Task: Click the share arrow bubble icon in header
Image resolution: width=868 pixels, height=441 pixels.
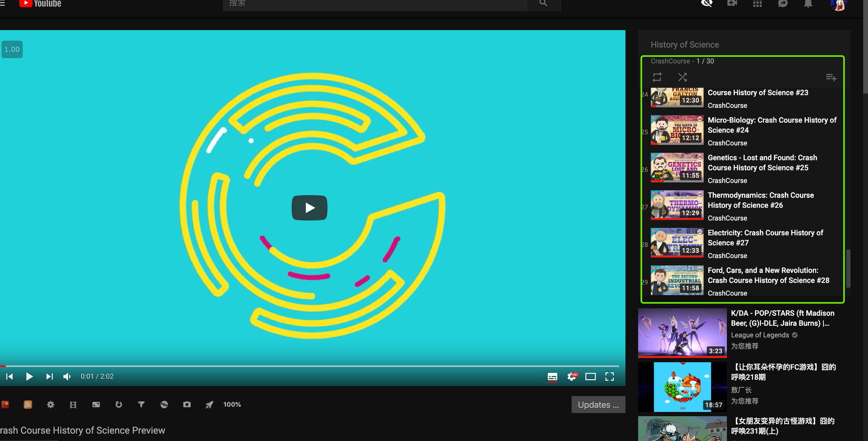Action: tap(783, 3)
